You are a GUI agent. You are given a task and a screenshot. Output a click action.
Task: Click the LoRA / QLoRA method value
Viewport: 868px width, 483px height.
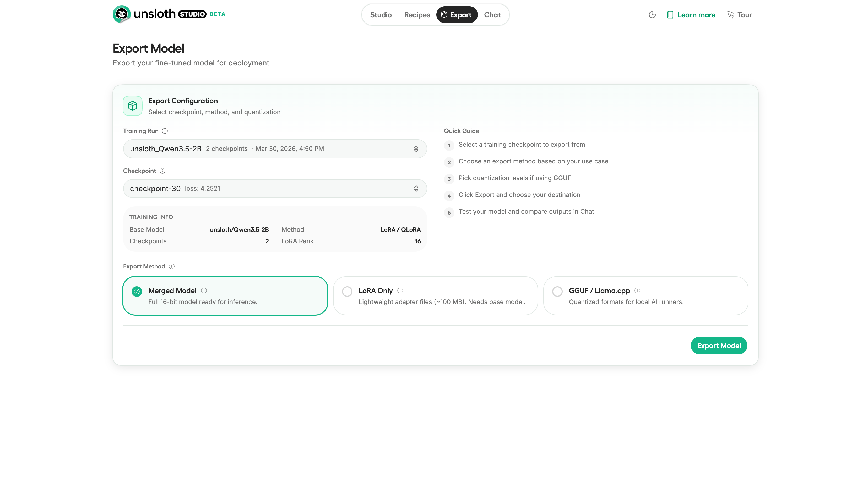pos(401,230)
